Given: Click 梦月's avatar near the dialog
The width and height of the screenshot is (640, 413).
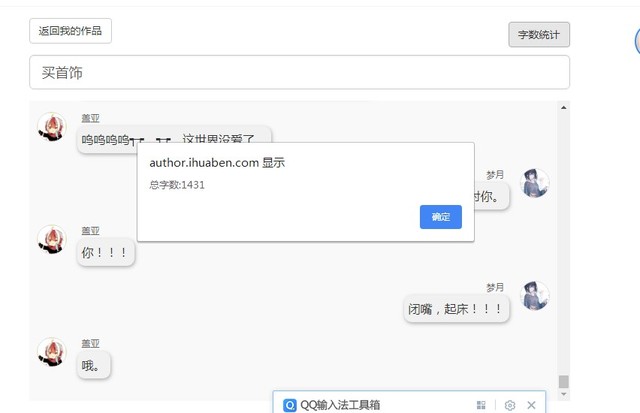Looking at the screenshot, I should pyautogui.click(x=535, y=183).
